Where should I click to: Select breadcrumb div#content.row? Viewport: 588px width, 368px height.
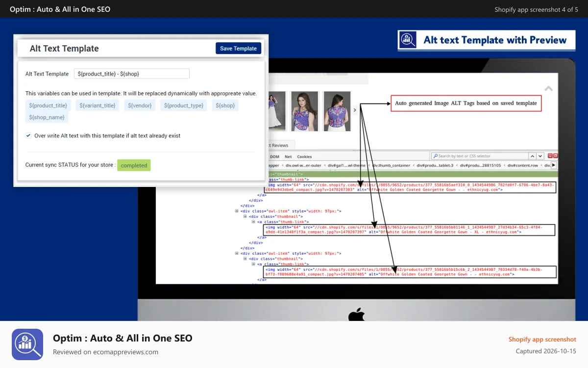[522, 165]
